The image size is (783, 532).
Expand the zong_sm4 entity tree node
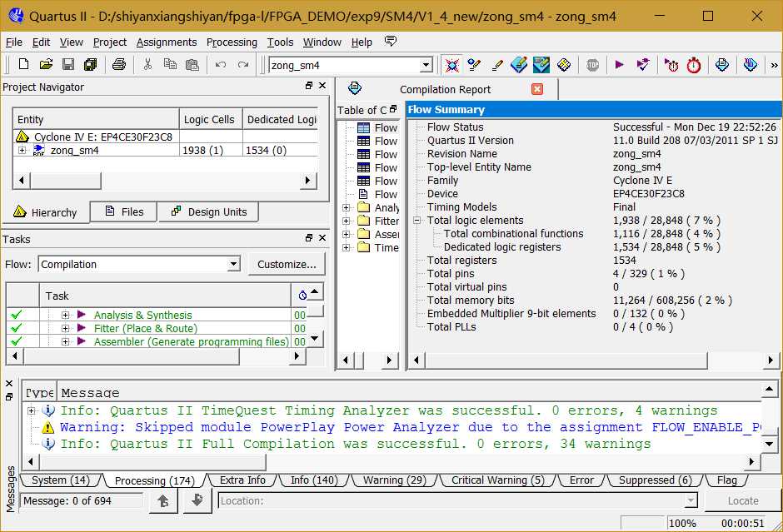[x=22, y=150]
